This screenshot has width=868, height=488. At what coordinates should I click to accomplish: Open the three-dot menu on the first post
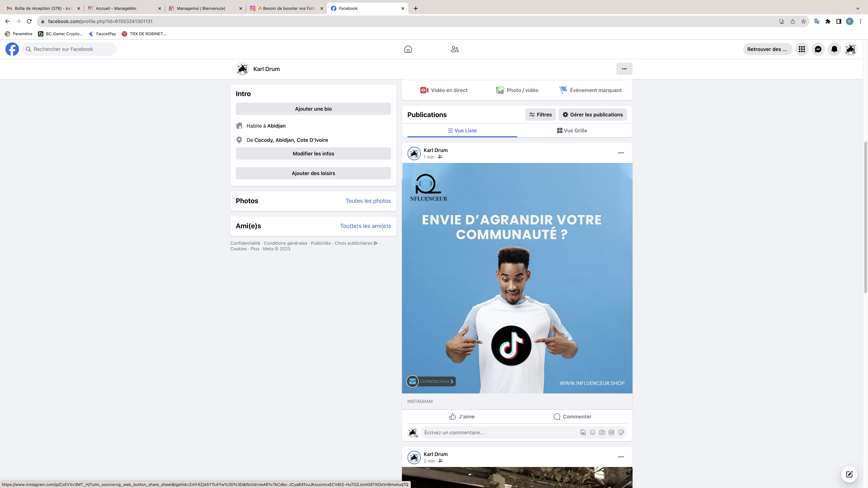621,153
